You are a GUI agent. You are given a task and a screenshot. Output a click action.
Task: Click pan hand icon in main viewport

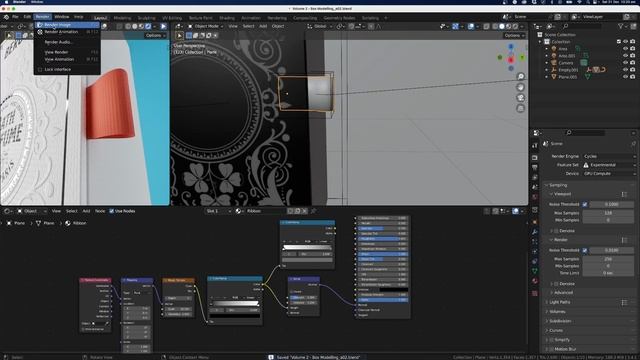(x=520, y=87)
